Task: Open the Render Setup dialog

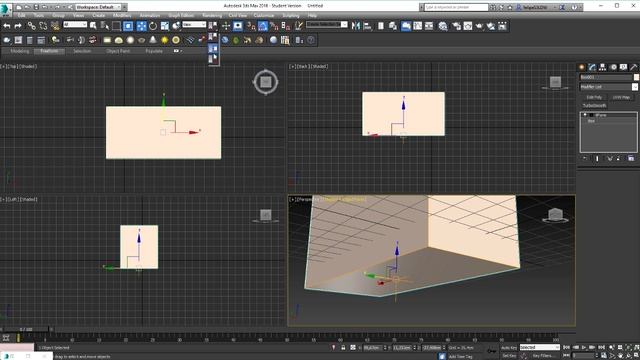Action: point(456,26)
